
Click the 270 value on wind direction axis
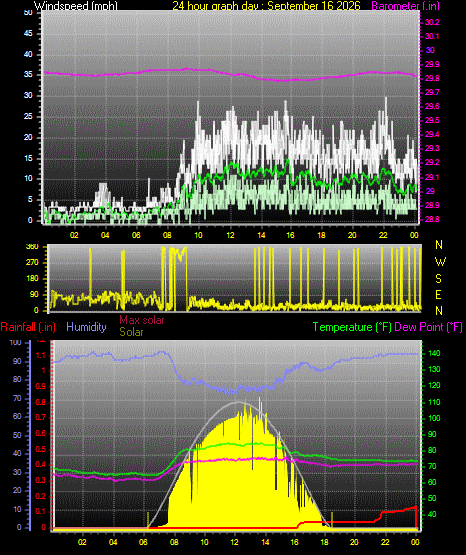pyautogui.click(x=32, y=263)
